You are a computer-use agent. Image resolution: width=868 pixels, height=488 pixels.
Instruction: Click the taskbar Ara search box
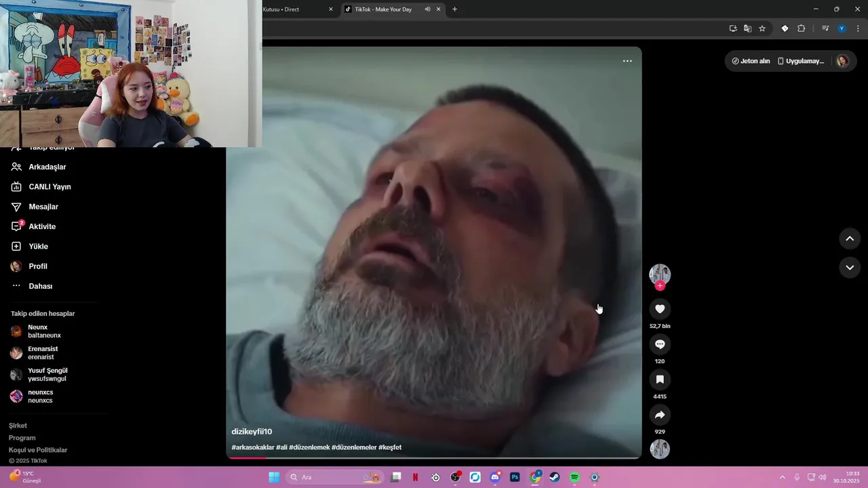tap(334, 477)
